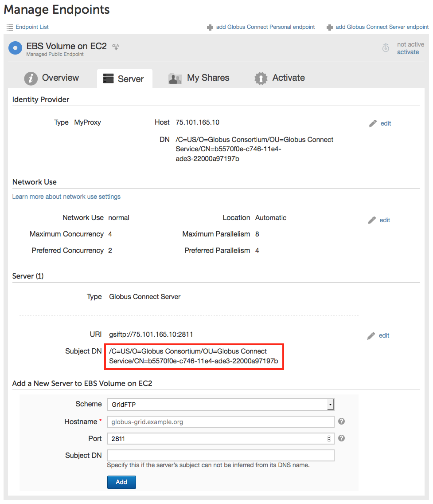Click the Overview info icon
433x504 pixels.
tap(31, 79)
